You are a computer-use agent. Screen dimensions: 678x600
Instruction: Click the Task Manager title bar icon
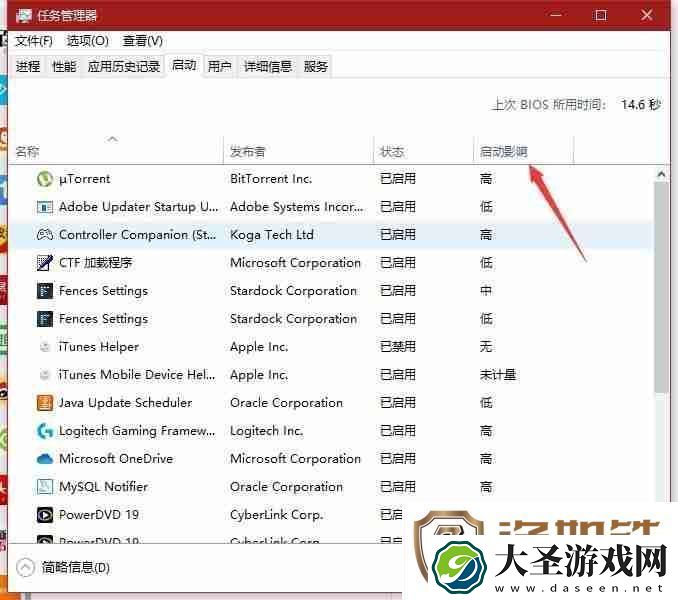24,16
